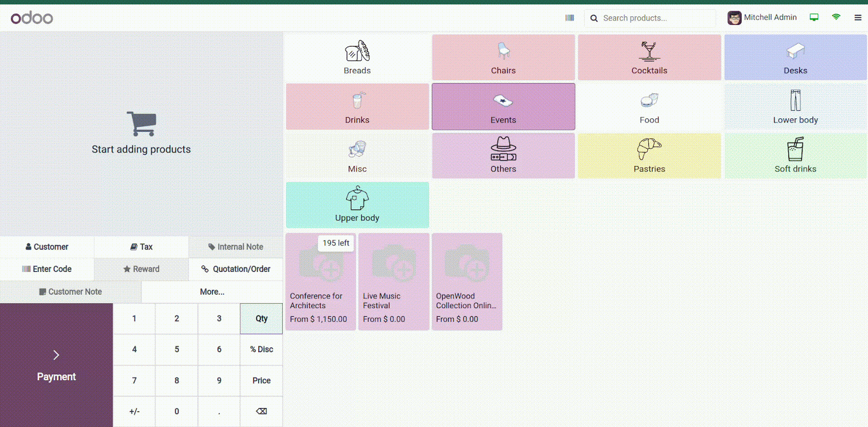
Task: Add Conference for Architects product
Action: (x=321, y=282)
